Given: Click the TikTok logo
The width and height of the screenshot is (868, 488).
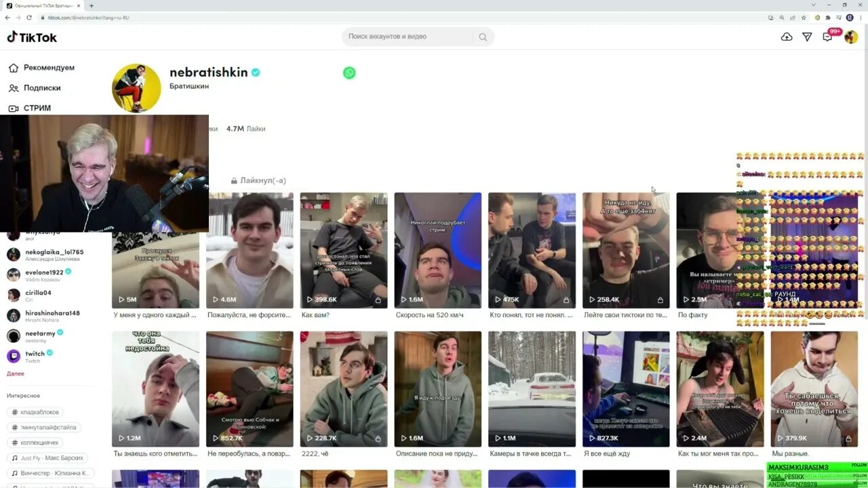Looking at the screenshot, I should (32, 37).
